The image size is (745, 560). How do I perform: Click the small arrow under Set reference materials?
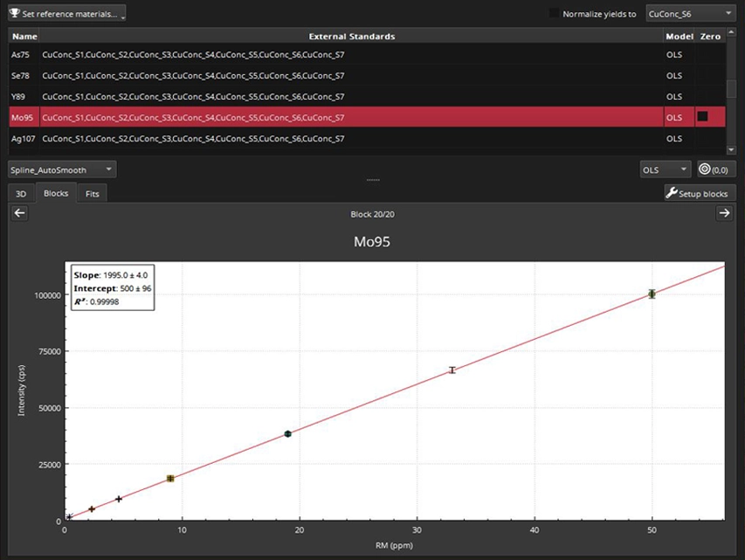coord(121,17)
